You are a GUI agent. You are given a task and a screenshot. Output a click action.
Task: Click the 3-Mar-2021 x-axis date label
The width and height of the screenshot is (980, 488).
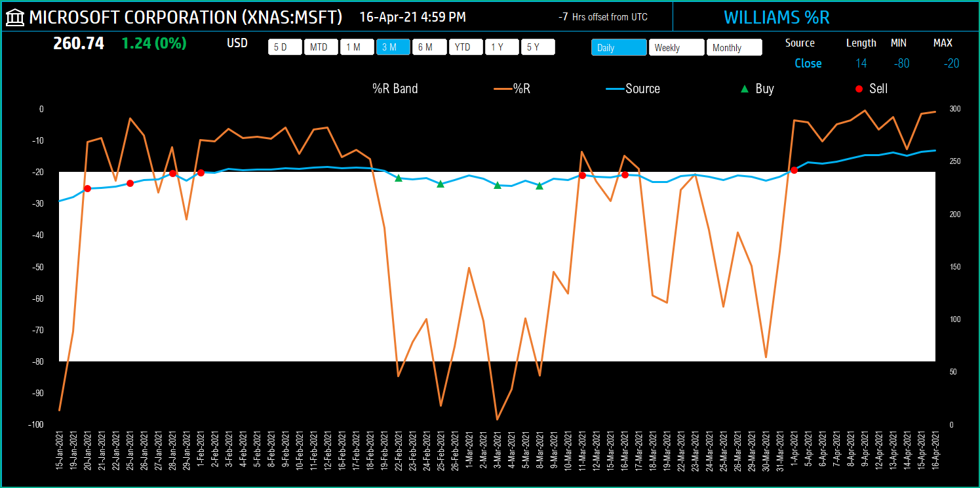pos(497,451)
